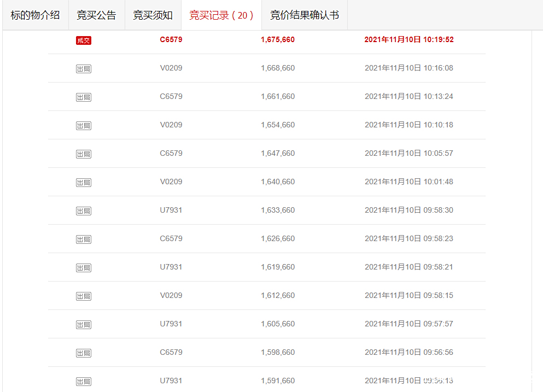Select the bid amount 1,647,660

point(278,153)
